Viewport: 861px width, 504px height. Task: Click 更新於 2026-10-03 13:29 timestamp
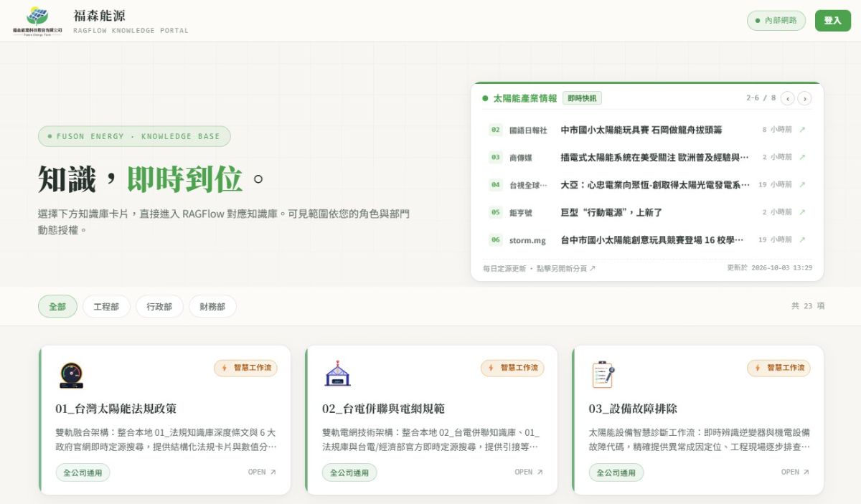[x=769, y=267]
